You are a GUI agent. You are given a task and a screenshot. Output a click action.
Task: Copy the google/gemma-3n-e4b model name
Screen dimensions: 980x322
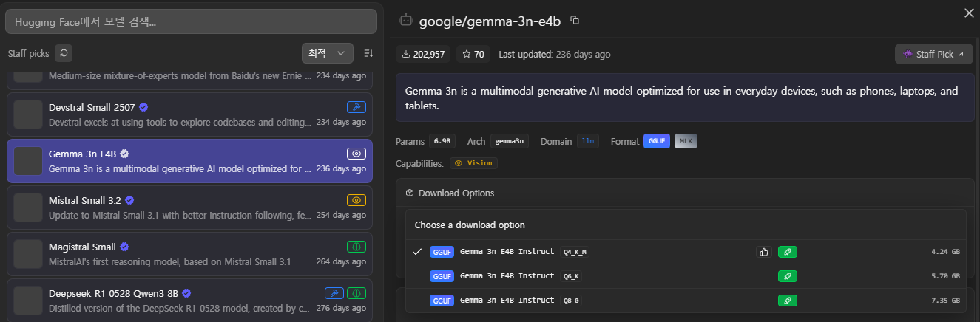(575, 21)
